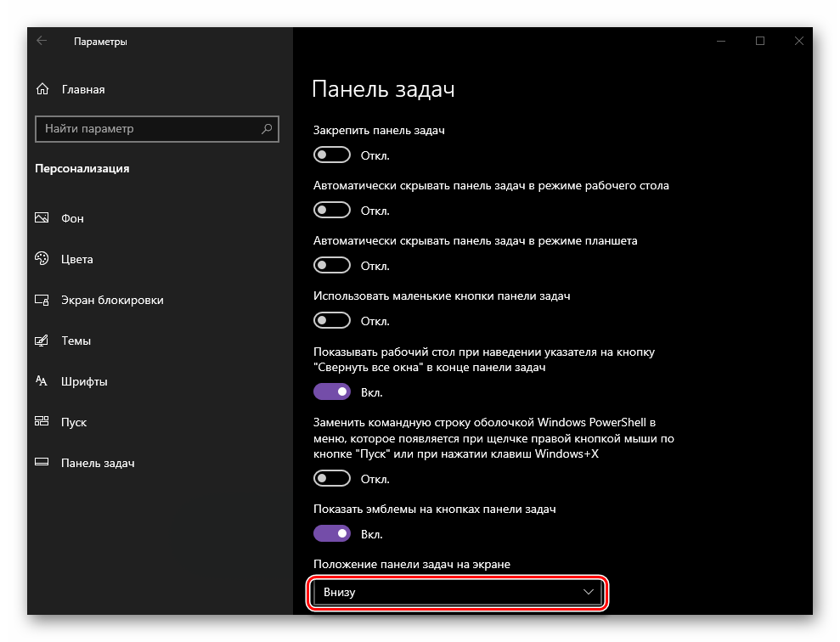Enable auto-hide taskbar in desktop mode
Viewport: 840px width, 642px height.
[x=332, y=211]
